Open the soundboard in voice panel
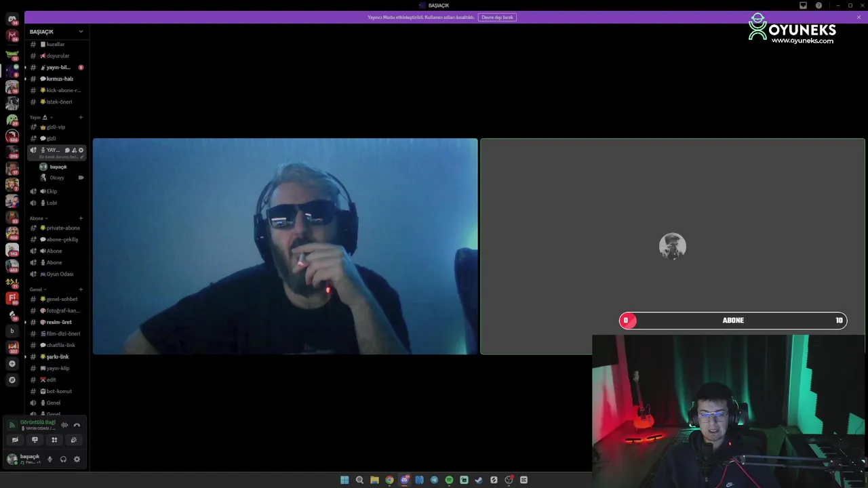This screenshot has height=488, width=868. pos(74,440)
